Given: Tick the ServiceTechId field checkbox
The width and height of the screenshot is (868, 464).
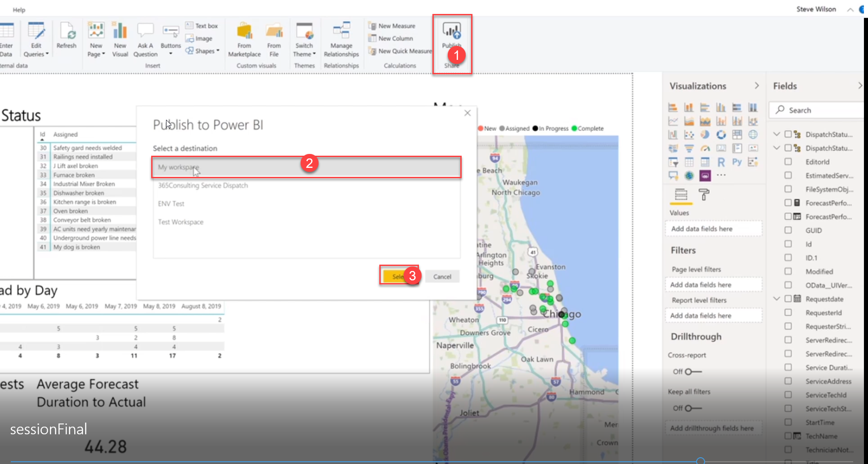Looking at the screenshot, I should (x=788, y=395).
